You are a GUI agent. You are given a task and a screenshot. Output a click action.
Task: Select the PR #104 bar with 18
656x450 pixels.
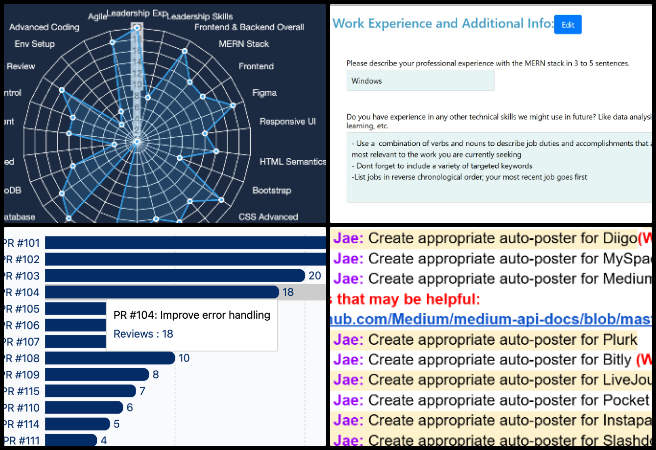[162, 292]
